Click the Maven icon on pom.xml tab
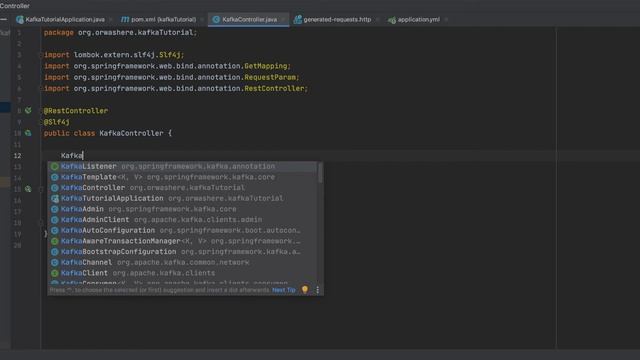 pyautogui.click(x=125, y=20)
